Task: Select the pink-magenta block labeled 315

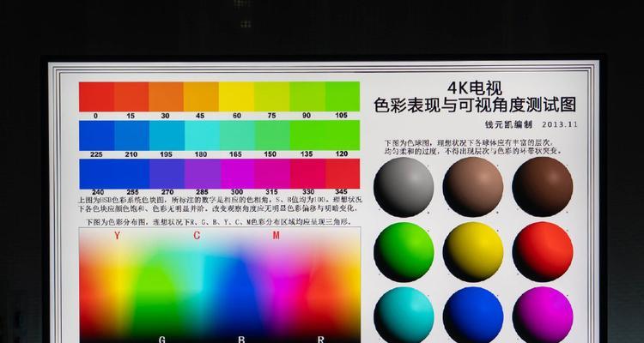Action: (273, 174)
